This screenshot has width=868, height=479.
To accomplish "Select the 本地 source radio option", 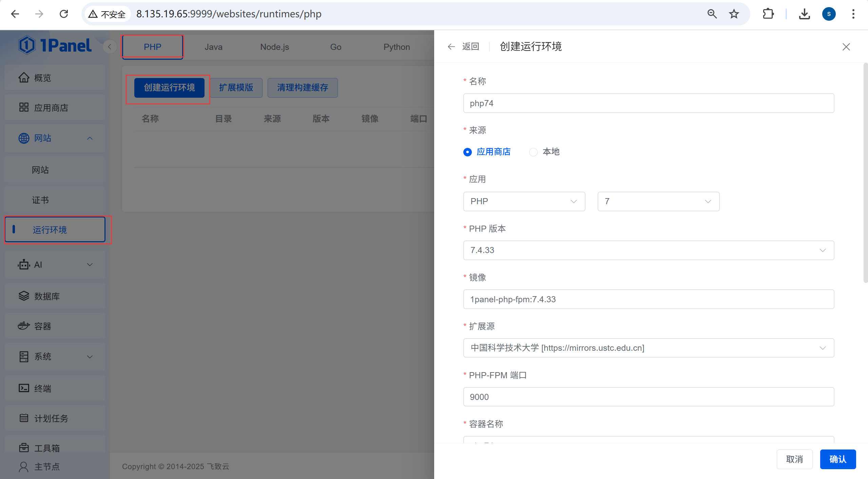I will tap(533, 152).
